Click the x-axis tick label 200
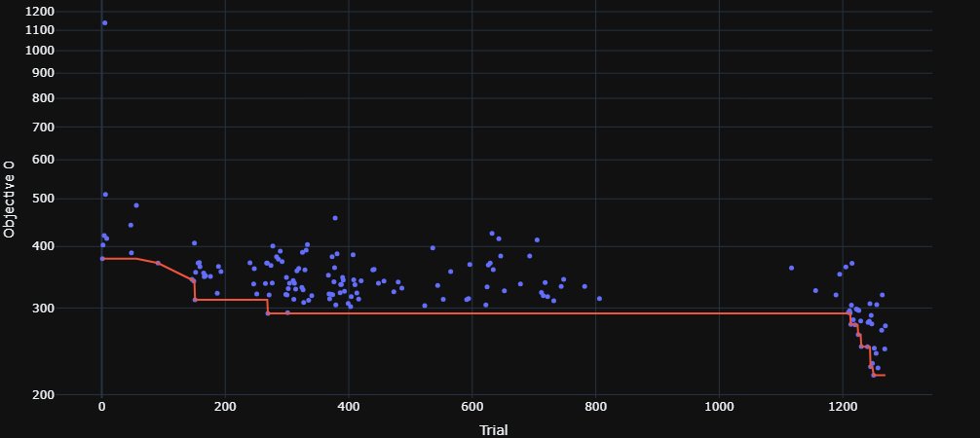980x438 pixels. [x=225, y=407]
